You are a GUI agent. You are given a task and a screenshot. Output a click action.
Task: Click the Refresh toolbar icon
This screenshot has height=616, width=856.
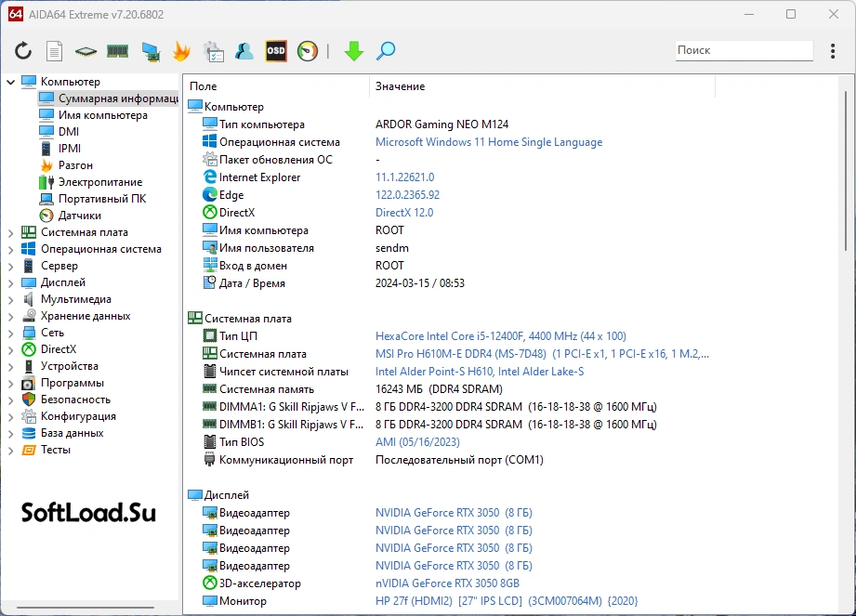tap(23, 51)
